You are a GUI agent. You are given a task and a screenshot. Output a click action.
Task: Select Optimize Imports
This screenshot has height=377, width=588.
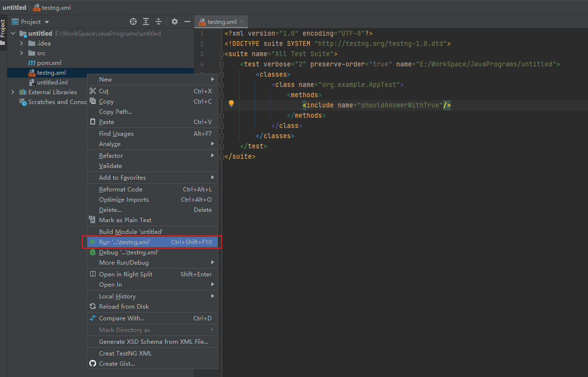(x=152, y=200)
